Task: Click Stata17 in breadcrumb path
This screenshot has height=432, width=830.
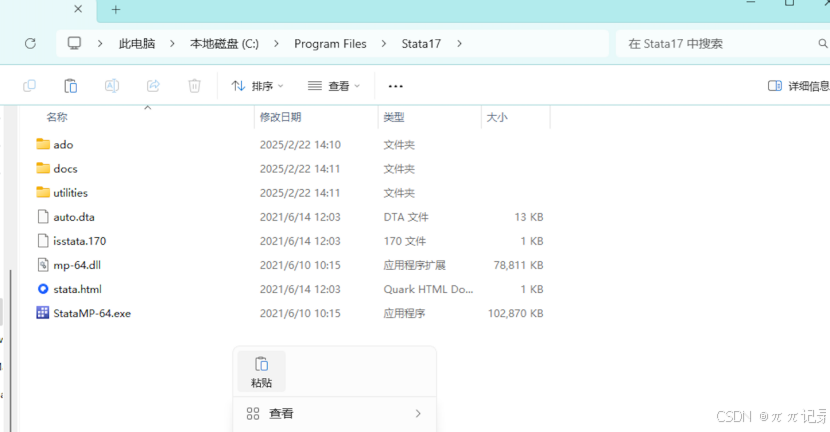Action: pos(421,43)
